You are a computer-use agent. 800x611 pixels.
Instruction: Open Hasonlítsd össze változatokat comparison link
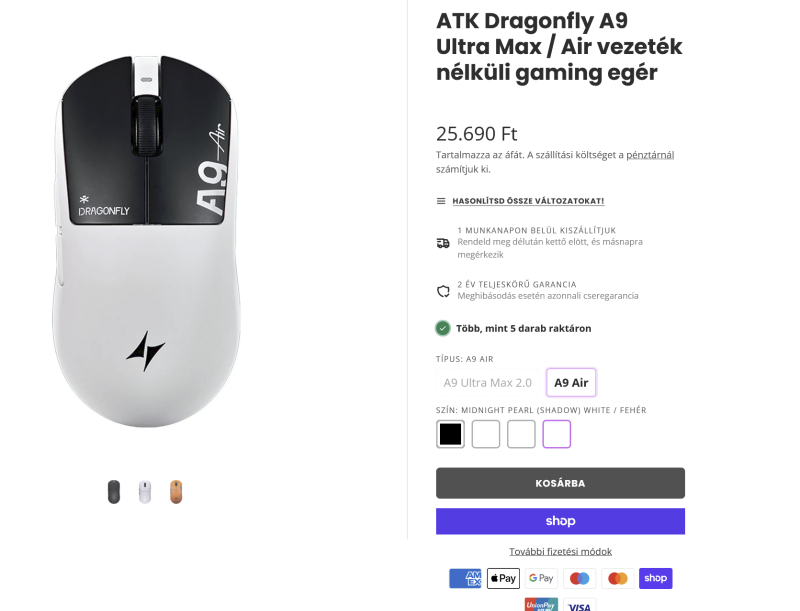(x=527, y=201)
